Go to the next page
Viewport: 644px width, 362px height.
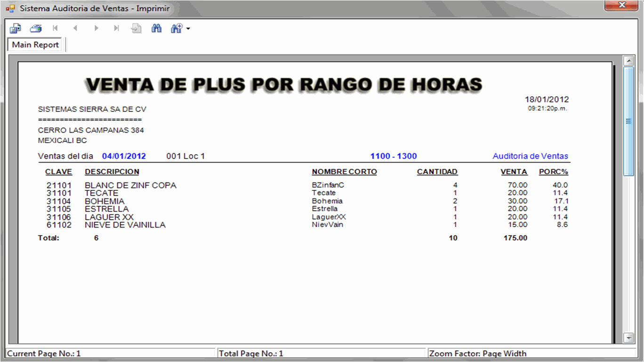point(96,29)
